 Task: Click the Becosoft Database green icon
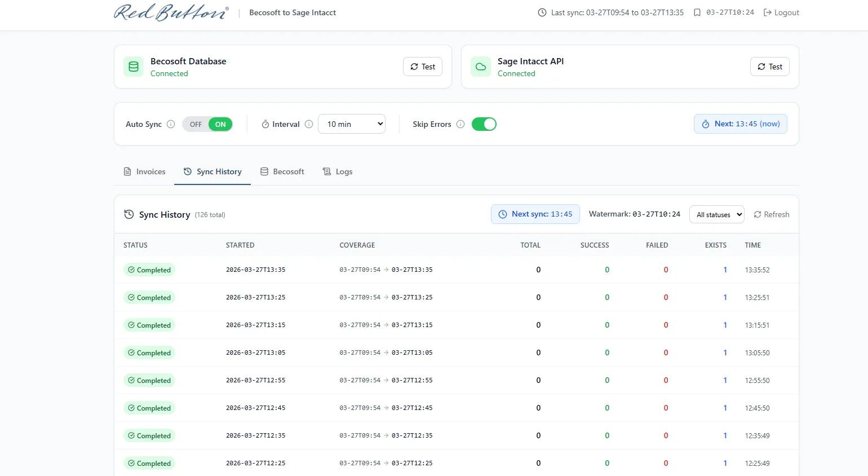(x=134, y=67)
